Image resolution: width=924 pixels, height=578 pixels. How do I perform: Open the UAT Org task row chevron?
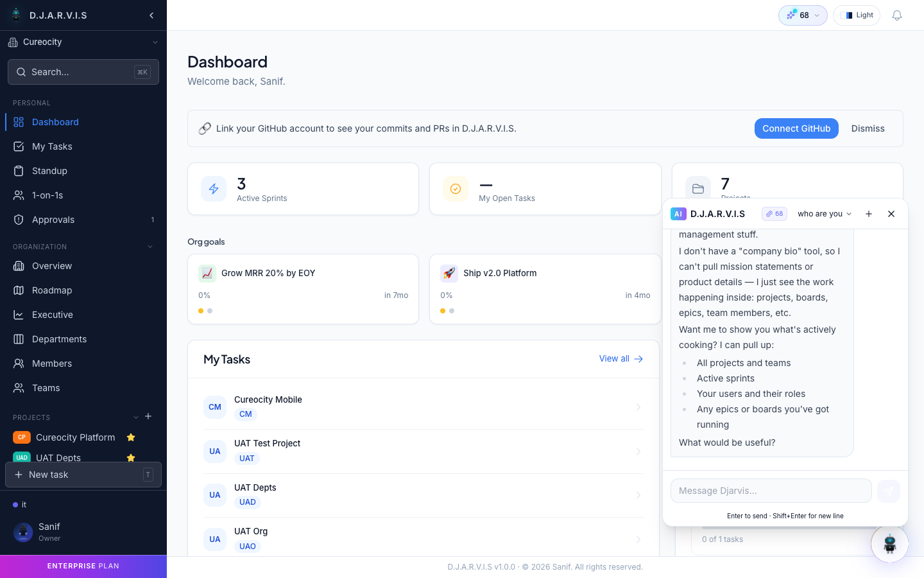coord(638,539)
